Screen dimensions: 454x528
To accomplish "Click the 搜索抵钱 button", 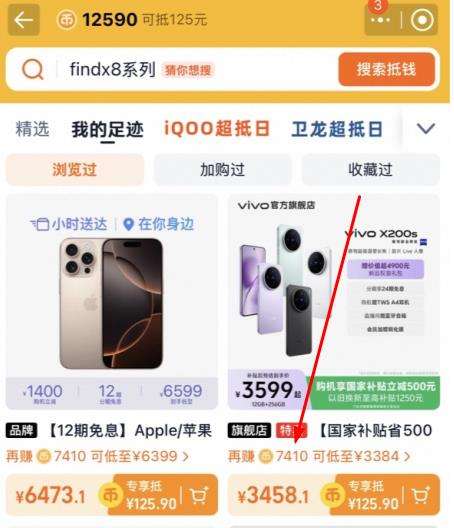I will point(387,69).
